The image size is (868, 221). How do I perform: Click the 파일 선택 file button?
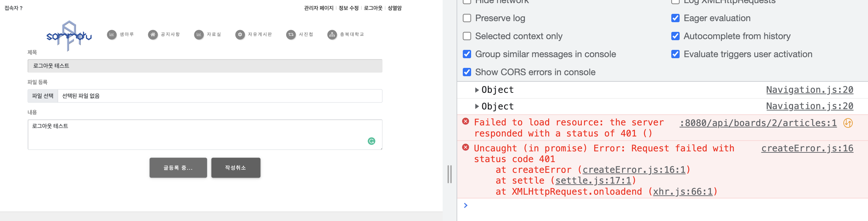click(43, 96)
